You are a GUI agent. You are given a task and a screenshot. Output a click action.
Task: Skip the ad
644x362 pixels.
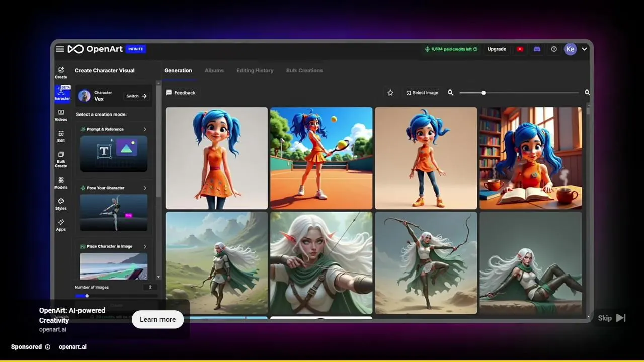point(611,318)
